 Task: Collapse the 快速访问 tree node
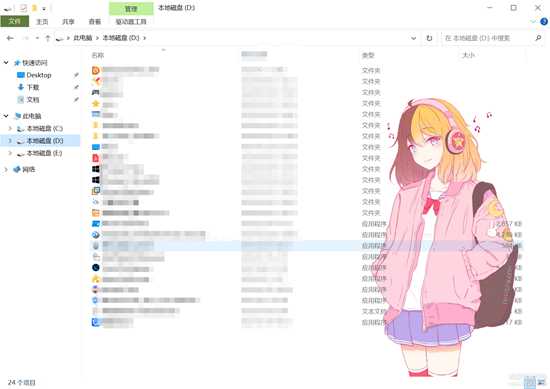(x=6, y=63)
